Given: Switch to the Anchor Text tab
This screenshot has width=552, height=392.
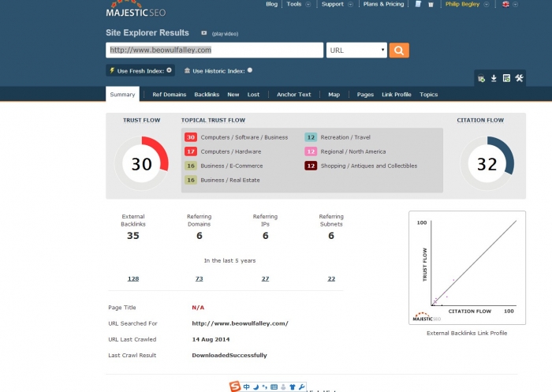Looking at the screenshot, I should [x=293, y=95].
